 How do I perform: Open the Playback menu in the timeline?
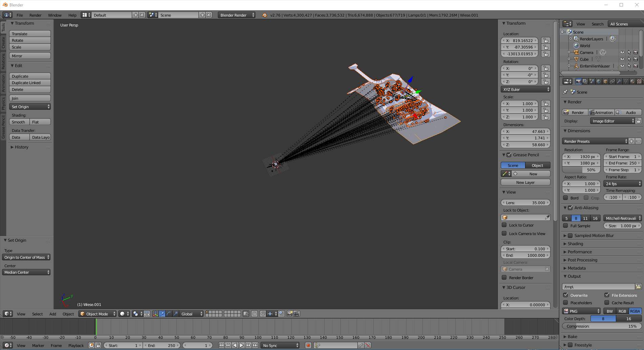coord(76,345)
